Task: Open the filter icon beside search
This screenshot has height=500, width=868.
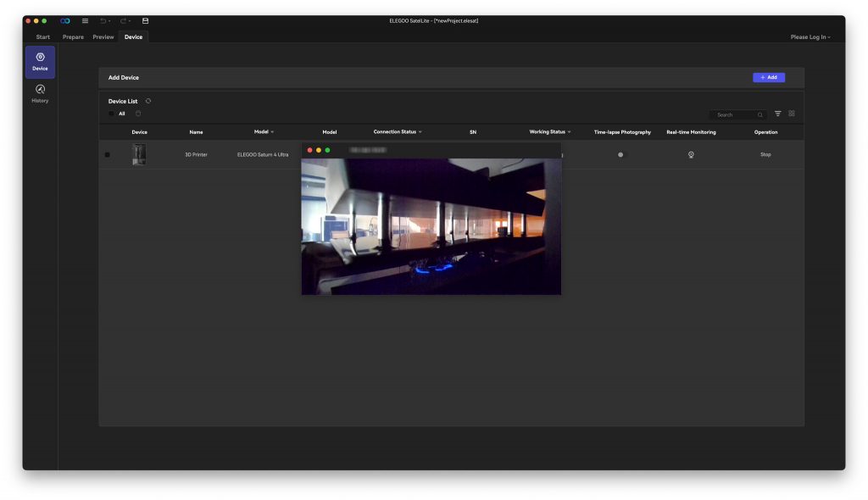Action: click(778, 114)
